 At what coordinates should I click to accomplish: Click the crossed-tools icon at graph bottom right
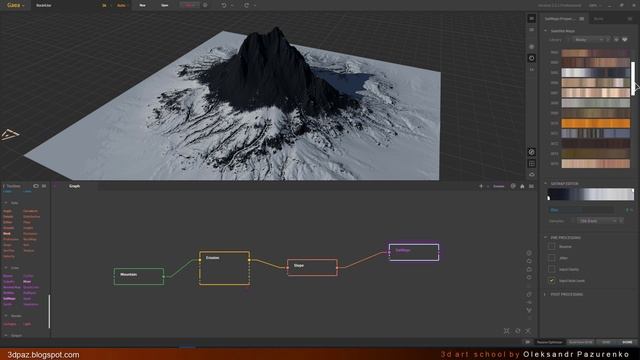pyautogui.click(x=528, y=331)
